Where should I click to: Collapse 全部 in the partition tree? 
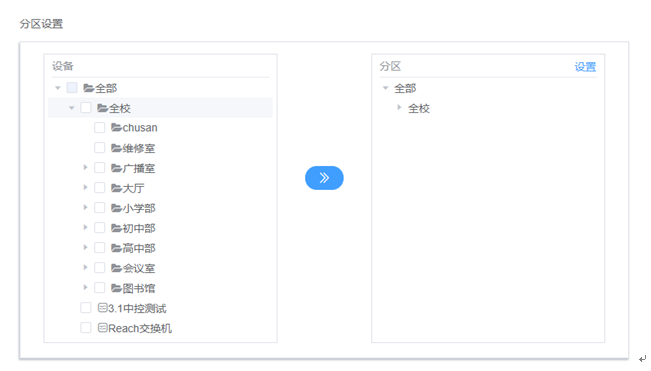(385, 88)
